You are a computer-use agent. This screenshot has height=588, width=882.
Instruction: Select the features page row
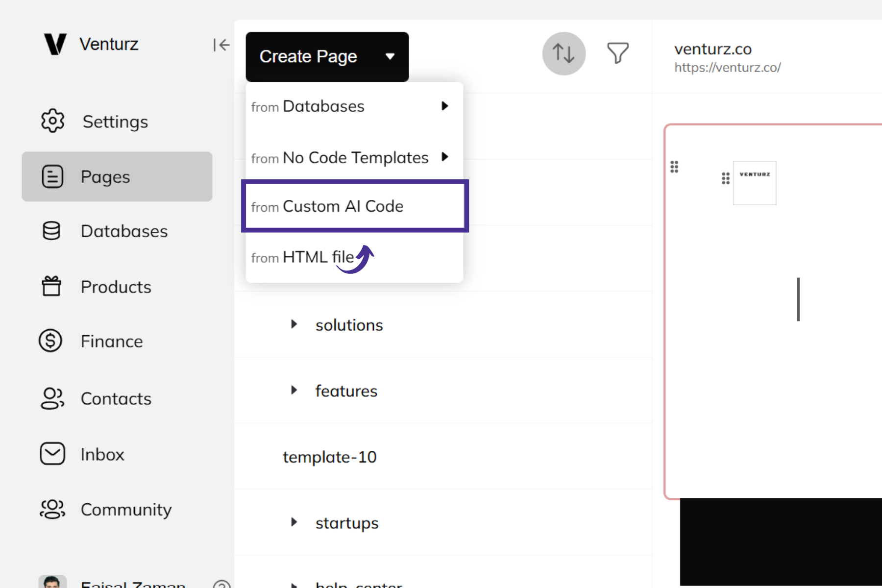pyautogui.click(x=443, y=391)
